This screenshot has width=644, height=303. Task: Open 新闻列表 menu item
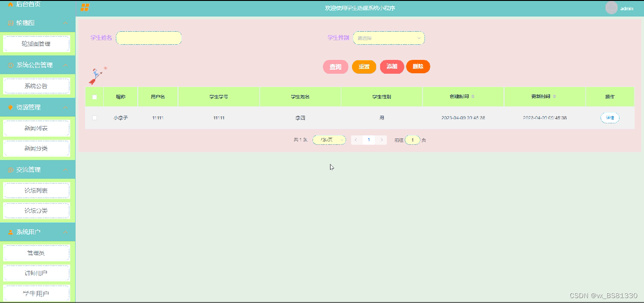(x=36, y=128)
